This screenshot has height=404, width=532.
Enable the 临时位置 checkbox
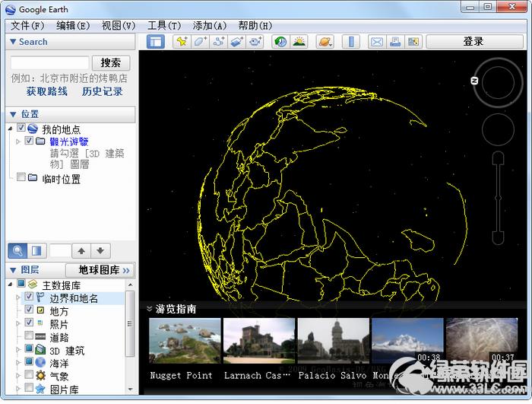point(21,177)
